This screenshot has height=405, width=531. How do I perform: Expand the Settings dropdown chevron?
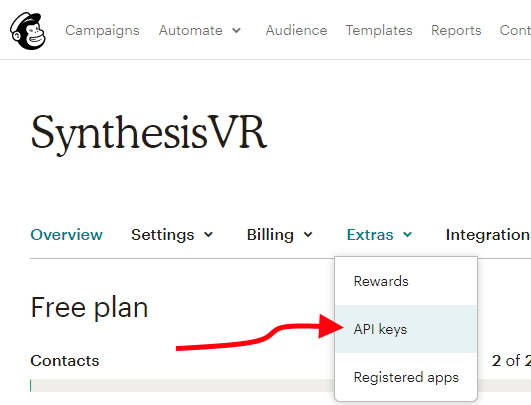tap(209, 235)
